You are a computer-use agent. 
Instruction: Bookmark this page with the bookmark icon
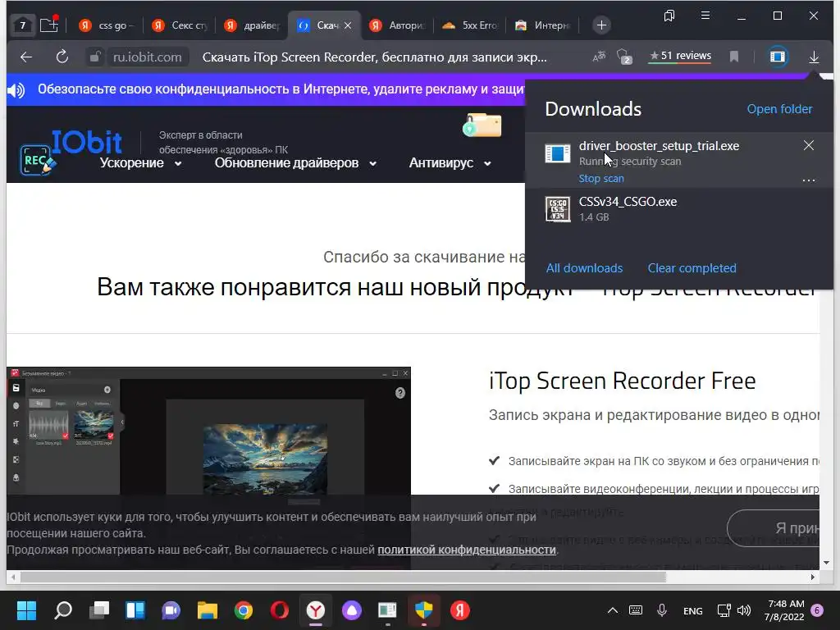coord(734,57)
